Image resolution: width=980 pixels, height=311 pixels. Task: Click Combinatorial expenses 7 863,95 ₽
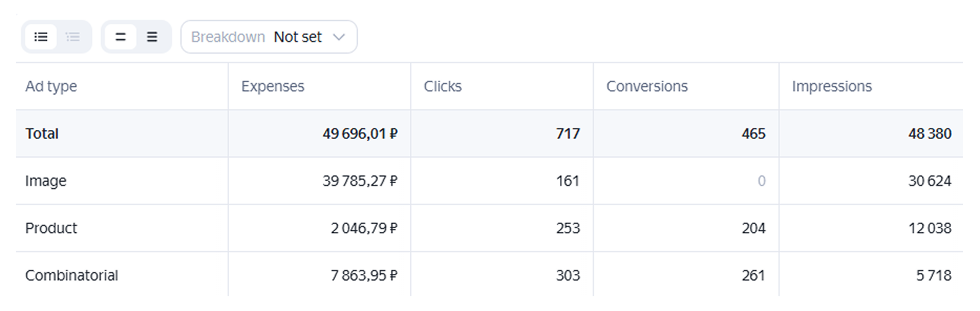364,275
